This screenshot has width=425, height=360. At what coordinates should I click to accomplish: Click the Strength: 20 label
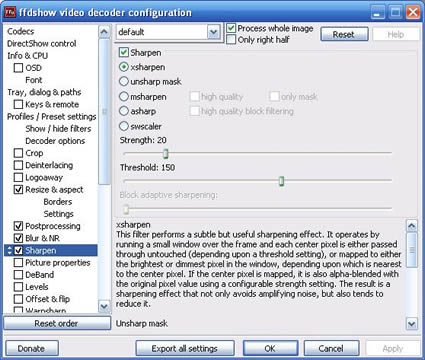click(143, 140)
